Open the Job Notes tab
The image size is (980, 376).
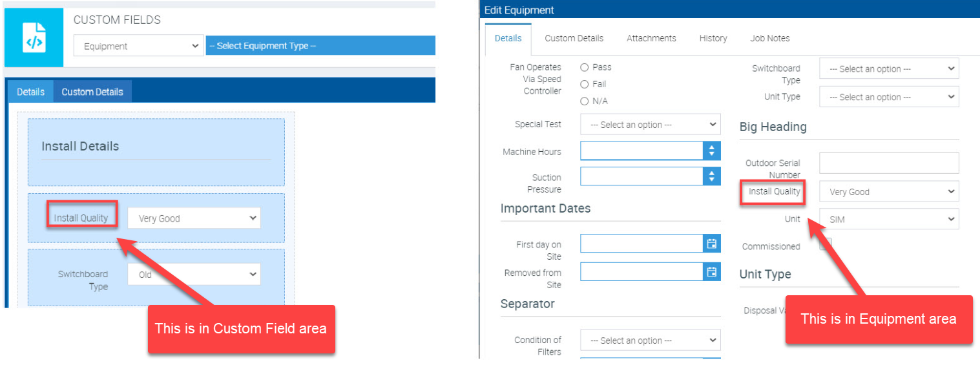point(770,38)
